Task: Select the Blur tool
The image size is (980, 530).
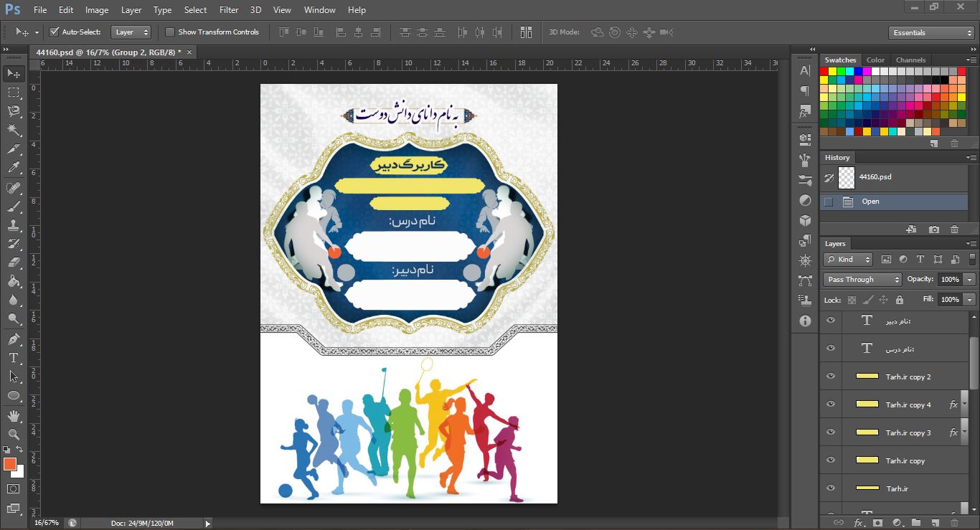Action: point(14,300)
